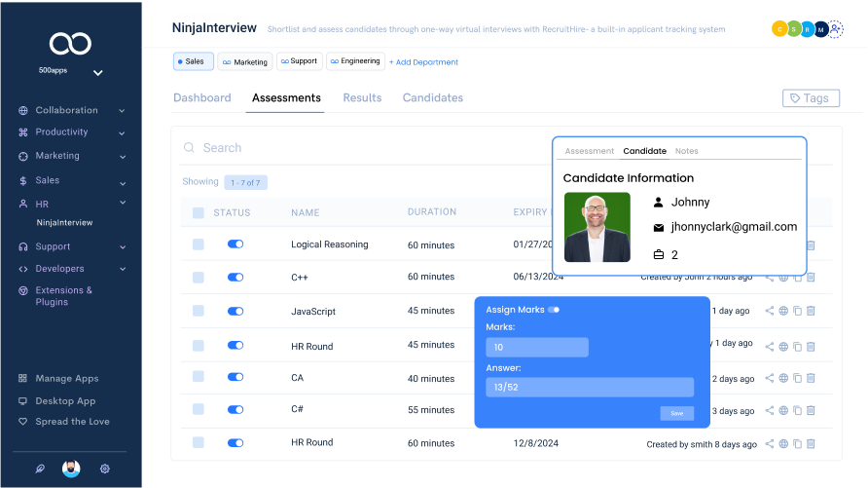
Task: Check the checkbox for the C++ row
Action: point(199,278)
